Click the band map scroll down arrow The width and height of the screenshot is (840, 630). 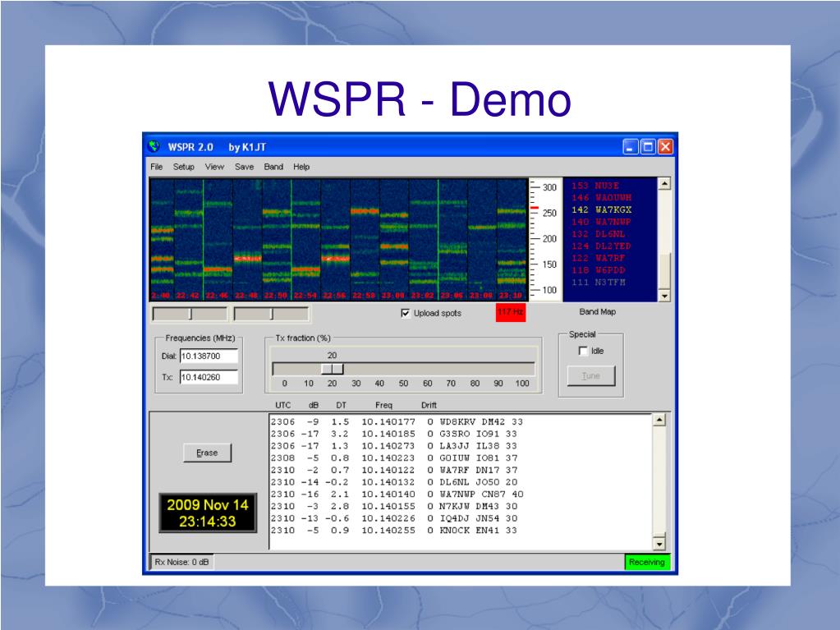point(664,296)
